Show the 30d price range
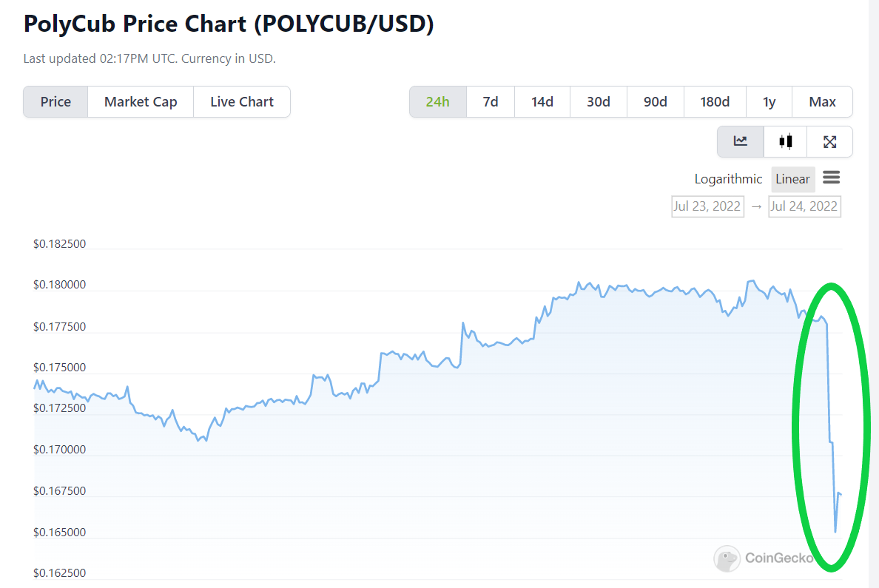The height and width of the screenshot is (588, 879). pos(598,102)
